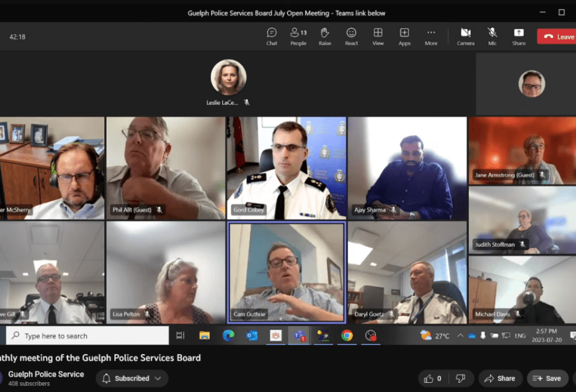Viewport: 576px width, 392px height.
Task: Show the People participants list
Action: coord(298,36)
